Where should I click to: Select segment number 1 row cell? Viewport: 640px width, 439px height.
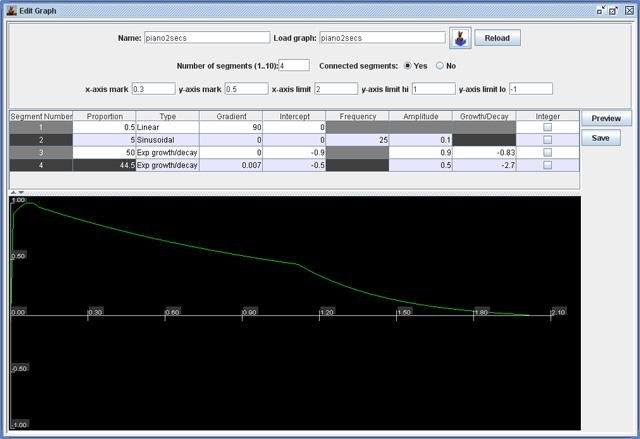point(41,127)
